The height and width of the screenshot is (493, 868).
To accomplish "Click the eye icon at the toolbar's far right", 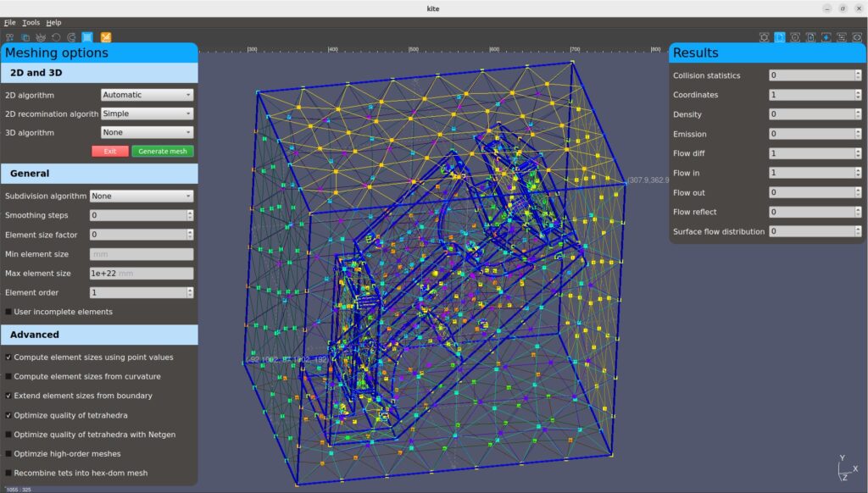I will pos(858,37).
